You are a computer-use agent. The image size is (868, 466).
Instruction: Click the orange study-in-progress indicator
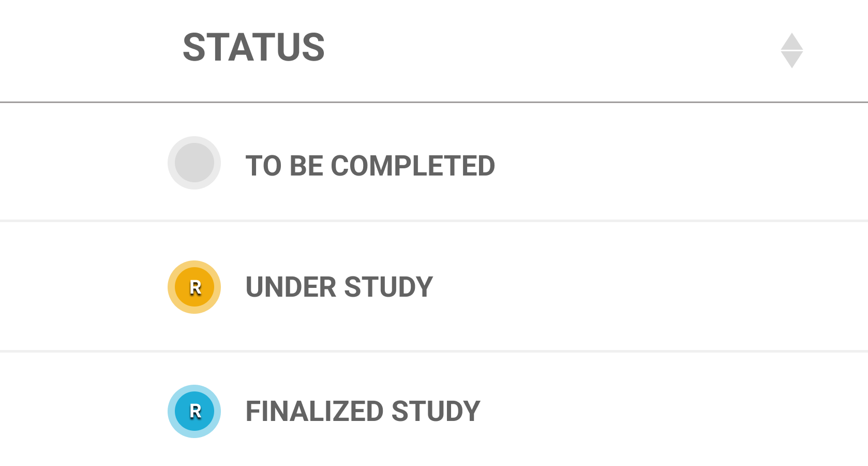pos(194,287)
